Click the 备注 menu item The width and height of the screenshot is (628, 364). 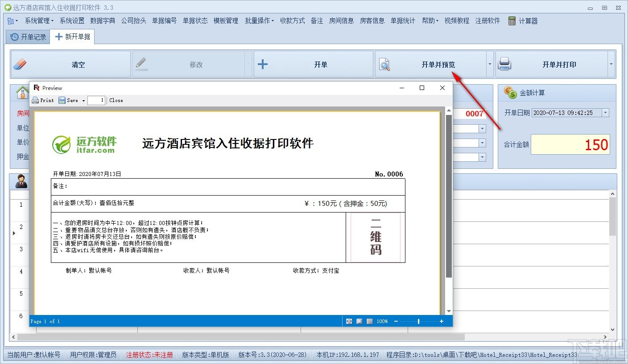[317, 20]
